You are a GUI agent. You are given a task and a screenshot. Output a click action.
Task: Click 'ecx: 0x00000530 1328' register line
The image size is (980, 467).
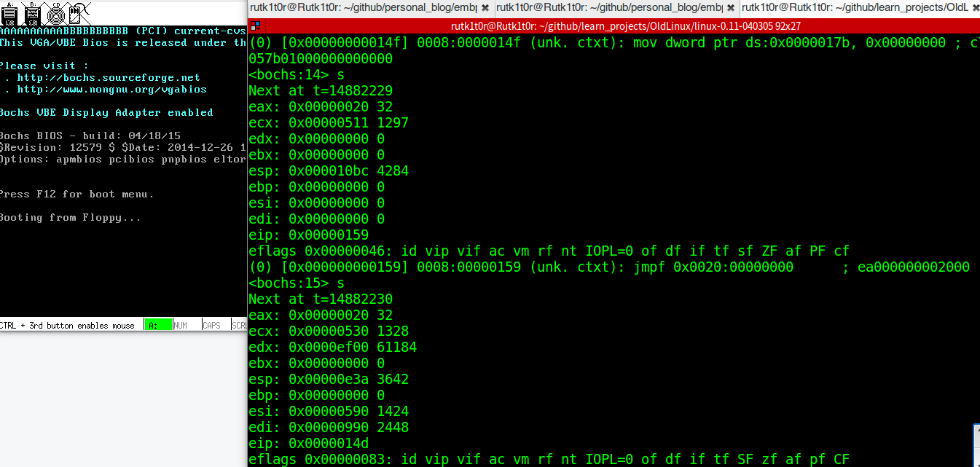329,331
